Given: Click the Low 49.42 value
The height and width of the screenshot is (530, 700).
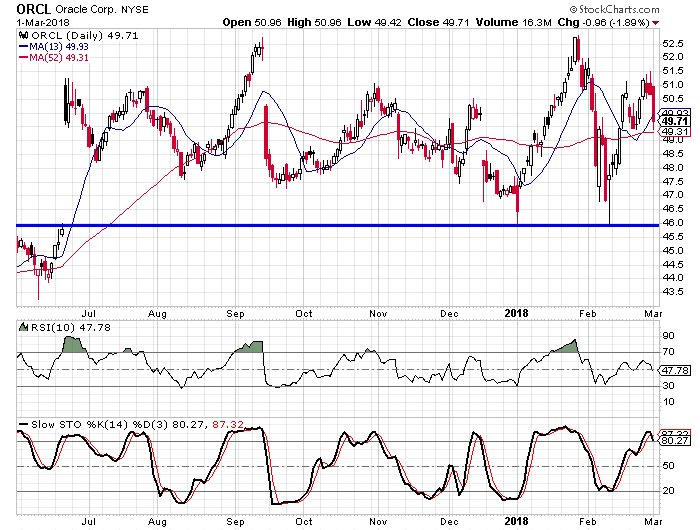Looking at the screenshot, I should pos(375,22).
